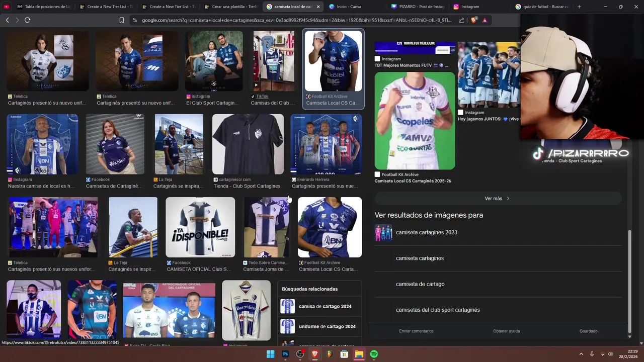Open related search uniforme de cartago 2024

(x=319, y=326)
